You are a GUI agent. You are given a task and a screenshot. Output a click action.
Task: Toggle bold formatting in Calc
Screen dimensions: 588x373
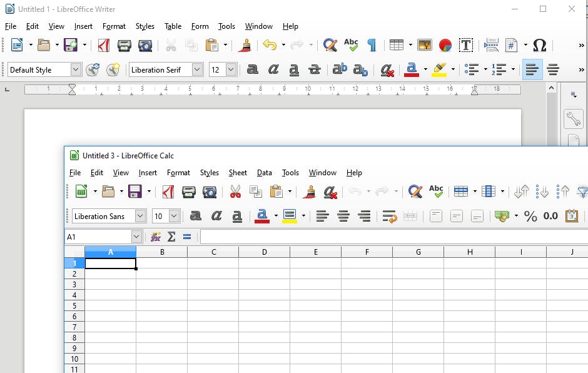196,215
